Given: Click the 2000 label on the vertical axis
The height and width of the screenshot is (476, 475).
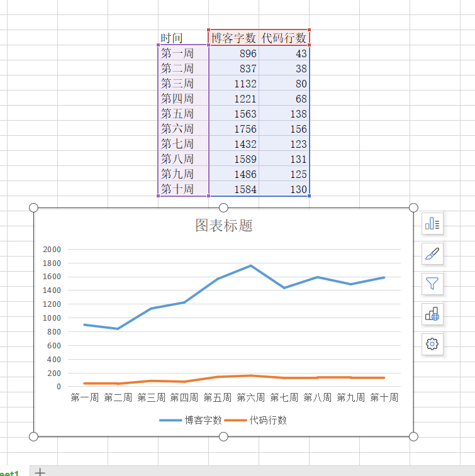Looking at the screenshot, I should (52, 249).
